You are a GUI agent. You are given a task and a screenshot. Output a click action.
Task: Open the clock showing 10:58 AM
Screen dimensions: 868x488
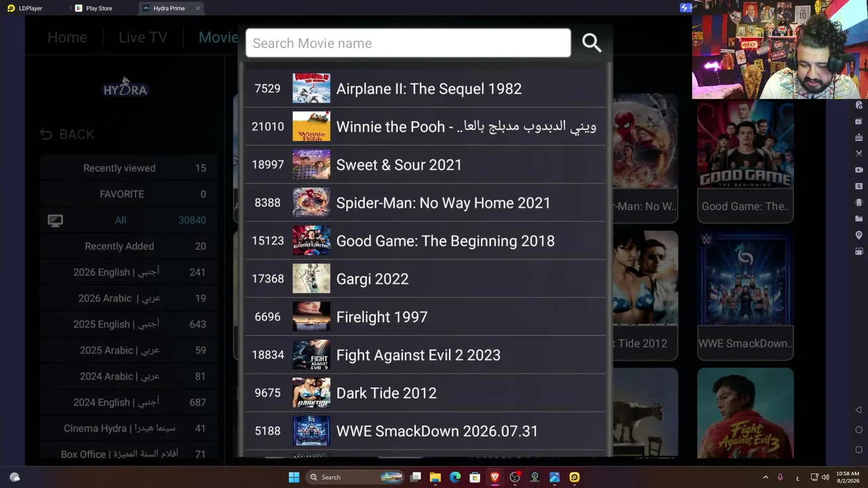coord(848,477)
